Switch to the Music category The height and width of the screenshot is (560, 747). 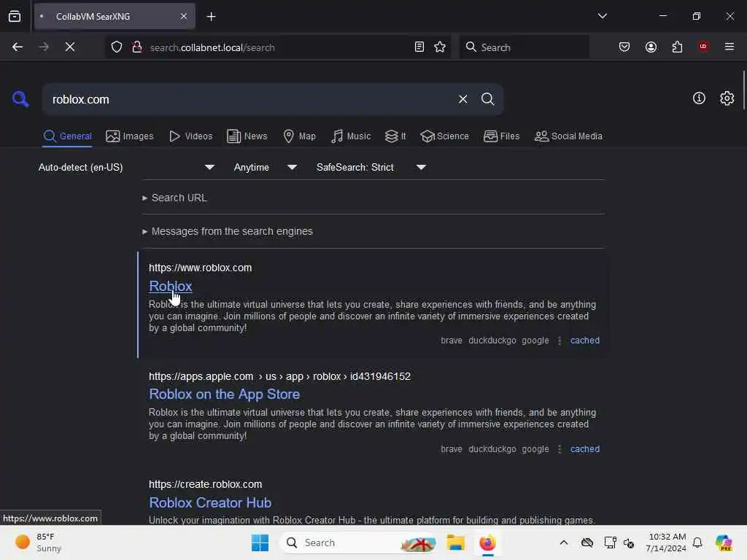pos(351,136)
